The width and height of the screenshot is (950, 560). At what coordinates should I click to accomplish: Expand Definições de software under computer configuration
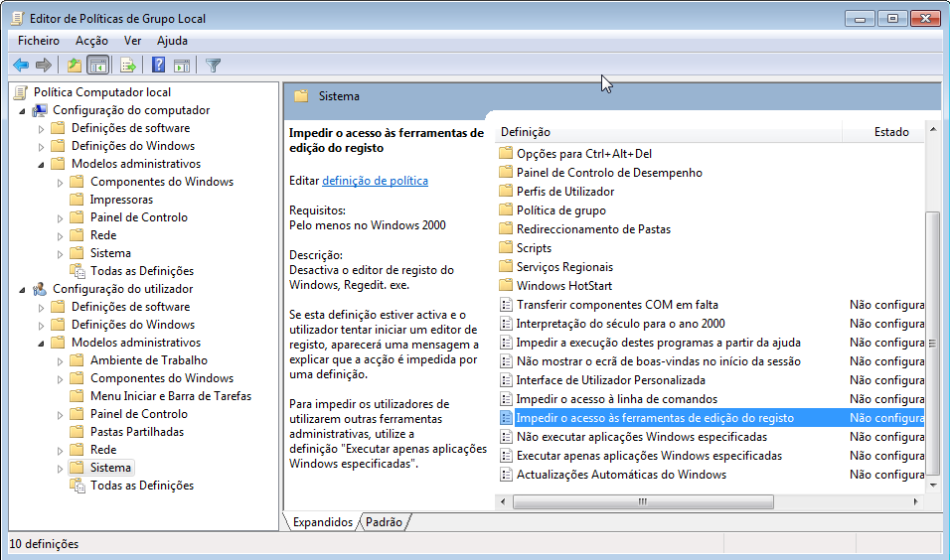pos(41,129)
